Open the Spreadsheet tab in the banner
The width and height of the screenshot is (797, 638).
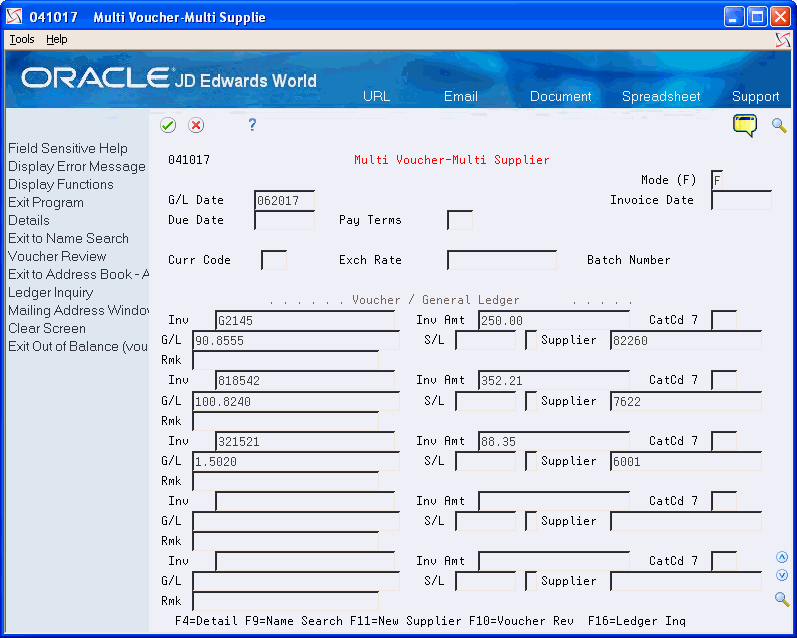[661, 97]
